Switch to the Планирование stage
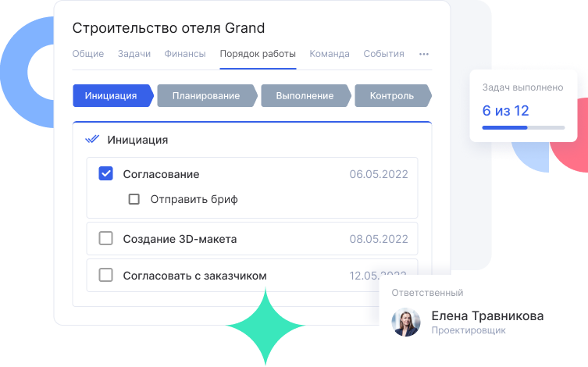Screen dimensions: 588x367 tap(208, 95)
